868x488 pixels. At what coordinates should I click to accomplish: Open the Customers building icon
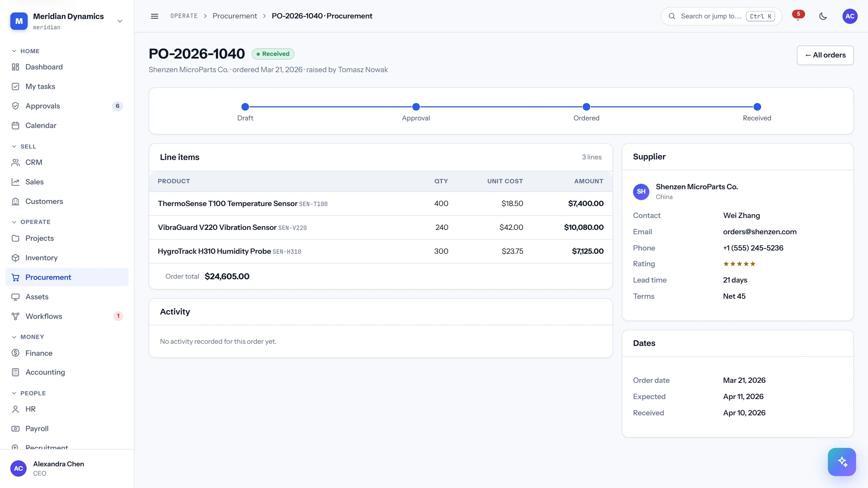click(x=15, y=201)
